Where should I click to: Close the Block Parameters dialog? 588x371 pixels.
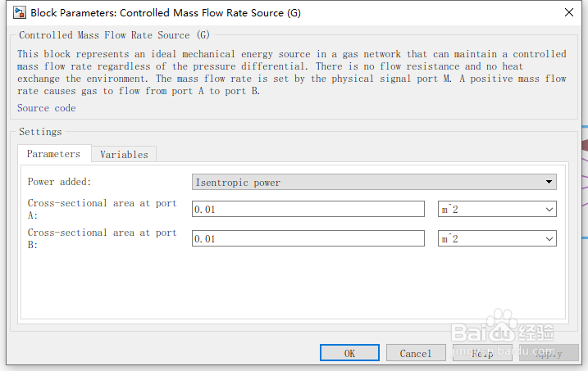[x=569, y=12]
